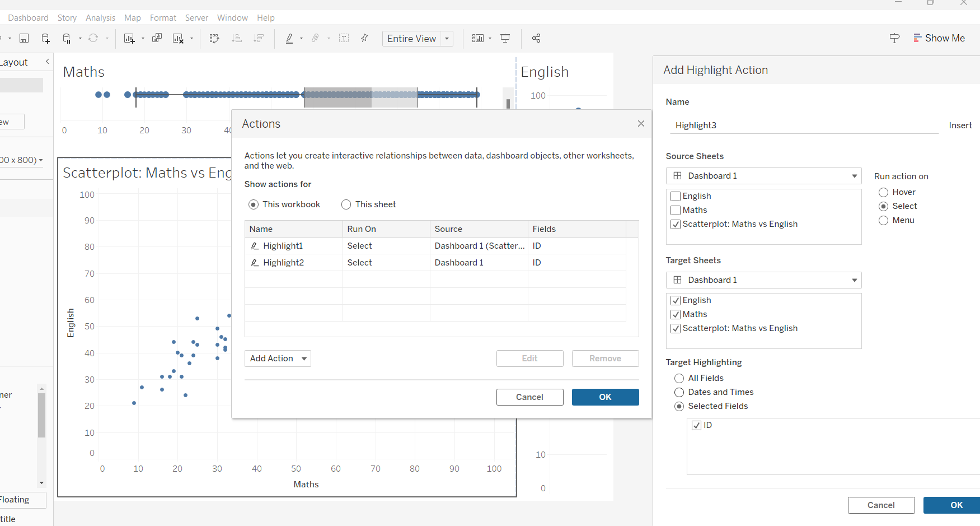Open the Format menu
This screenshot has width=980, height=526.
163,18
